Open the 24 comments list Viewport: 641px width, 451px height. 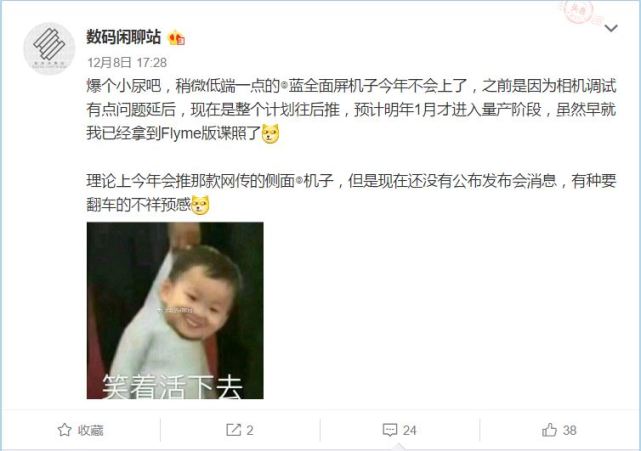(409, 430)
